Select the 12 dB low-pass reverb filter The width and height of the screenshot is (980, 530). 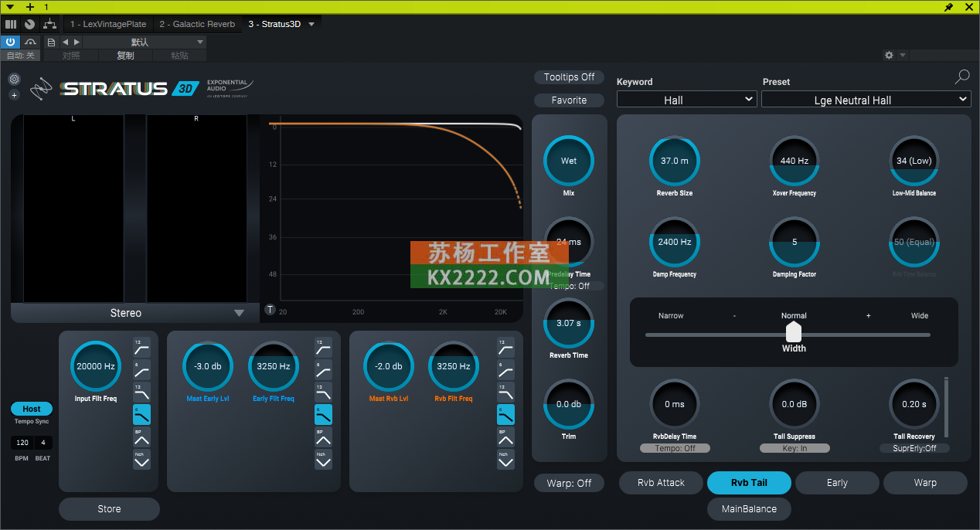tap(505, 392)
